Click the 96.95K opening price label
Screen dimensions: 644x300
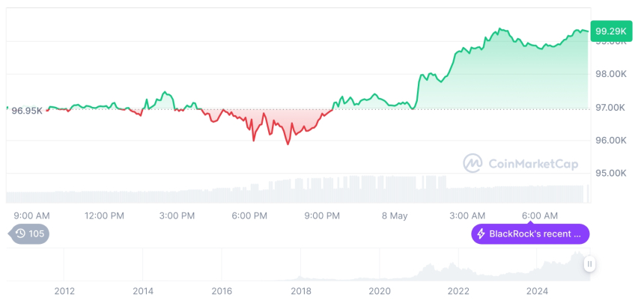click(27, 111)
